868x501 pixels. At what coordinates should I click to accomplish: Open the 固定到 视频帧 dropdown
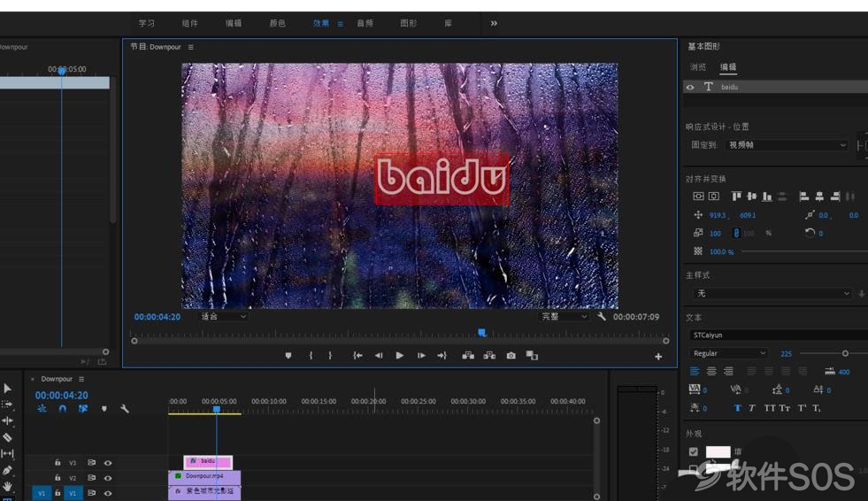coord(786,145)
